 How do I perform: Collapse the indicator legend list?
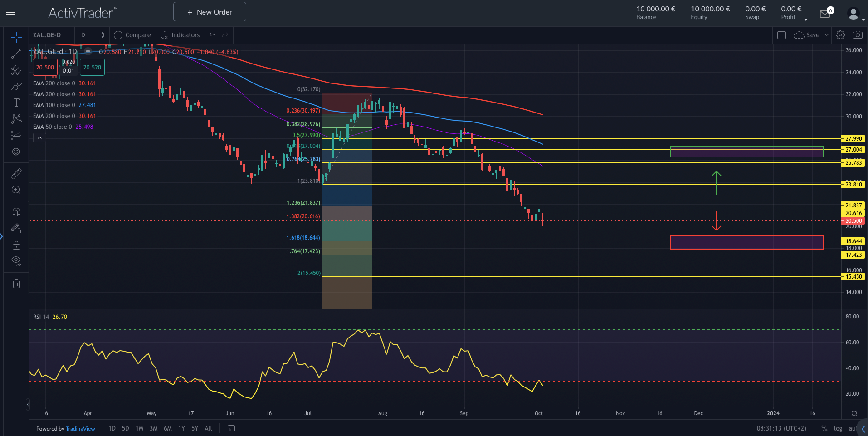click(x=39, y=138)
